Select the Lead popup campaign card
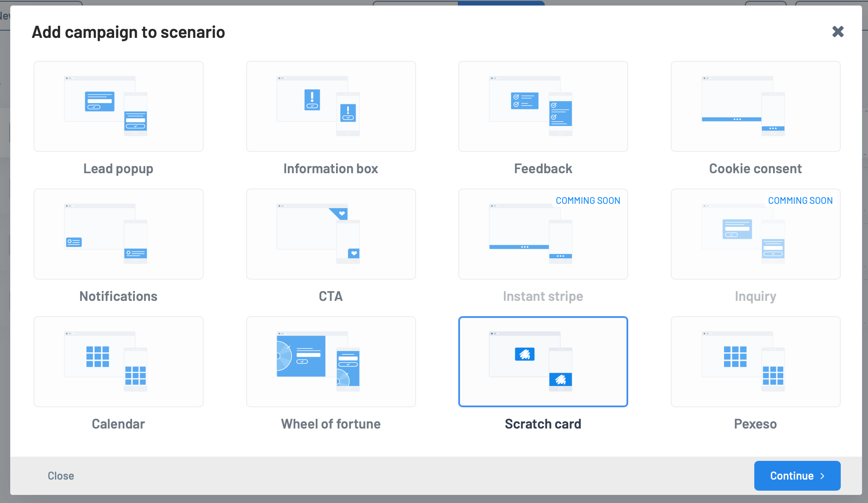Viewport: 868px width, 503px height. click(118, 106)
